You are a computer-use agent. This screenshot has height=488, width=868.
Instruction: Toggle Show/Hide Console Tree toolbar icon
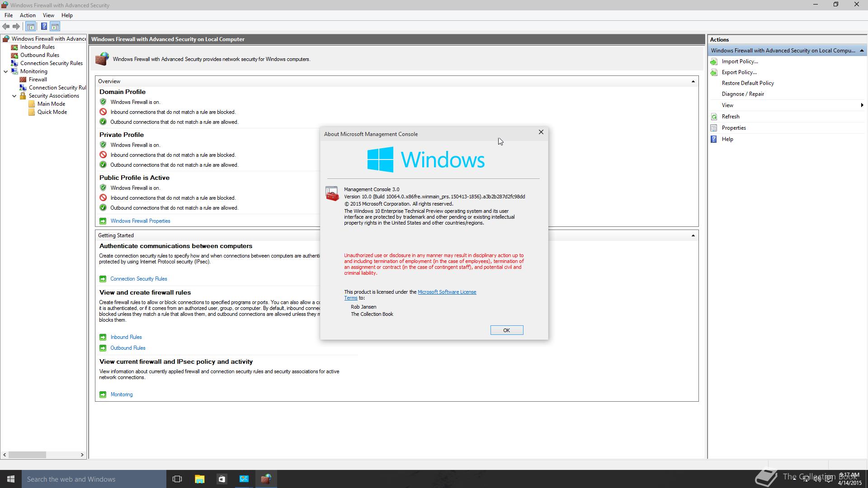pos(31,27)
